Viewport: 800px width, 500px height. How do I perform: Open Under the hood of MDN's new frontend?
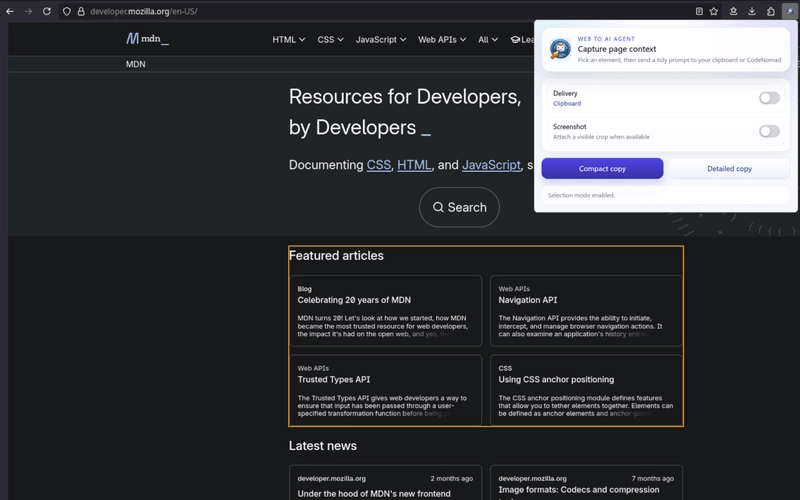coord(374,493)
